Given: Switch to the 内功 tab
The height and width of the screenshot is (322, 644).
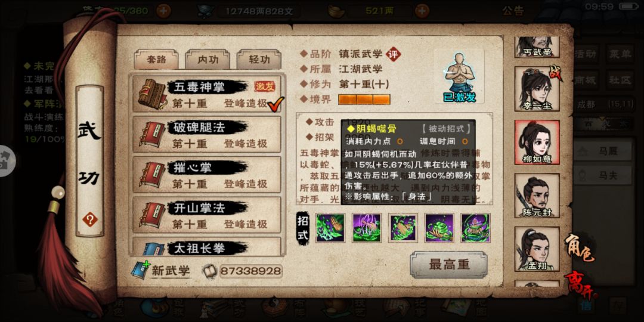Looking at the screenshot, I should [208, 60].
